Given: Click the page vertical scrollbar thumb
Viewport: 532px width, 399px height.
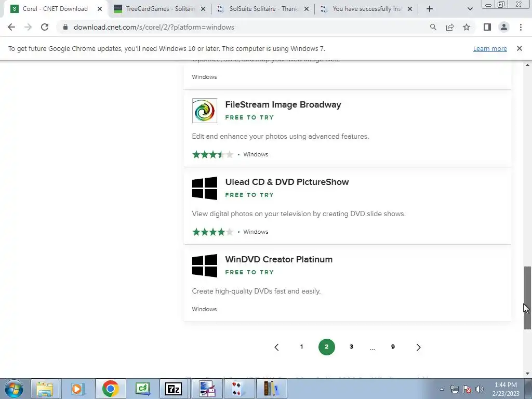Looking at the screenshot, I should click(x=528, y=298).
